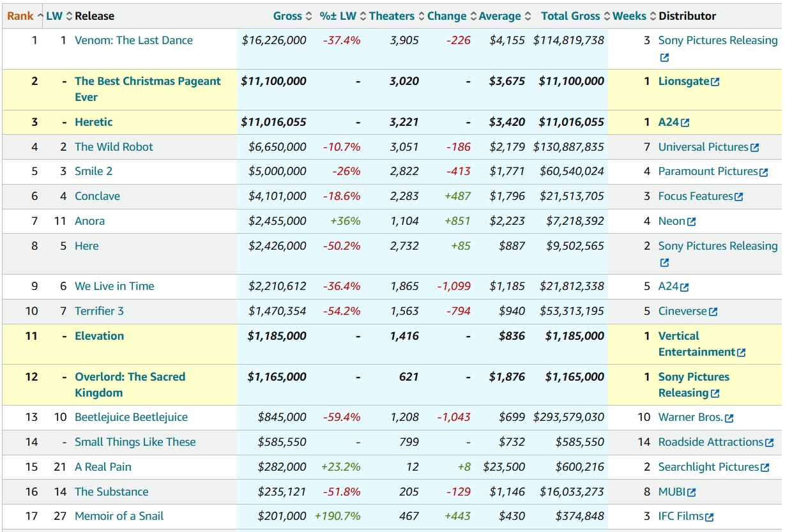Click external link icon for Warner Bros.
Image resolution: width=785 pixels, height=532 pixels.
click(729, 418)
